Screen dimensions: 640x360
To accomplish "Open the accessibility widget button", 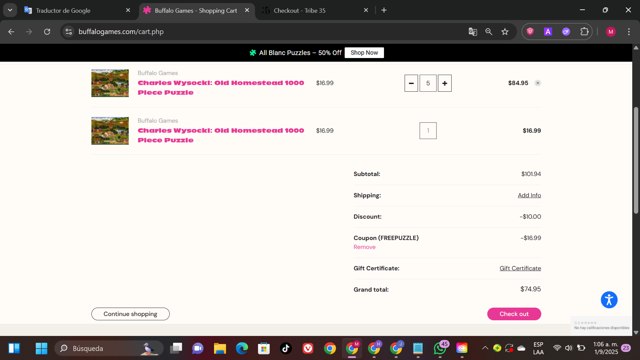I will pyautogui.click(x=609, y=300).
